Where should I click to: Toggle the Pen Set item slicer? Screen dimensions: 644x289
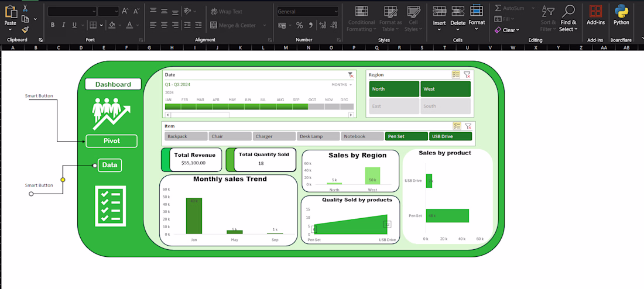click(406, 136)
